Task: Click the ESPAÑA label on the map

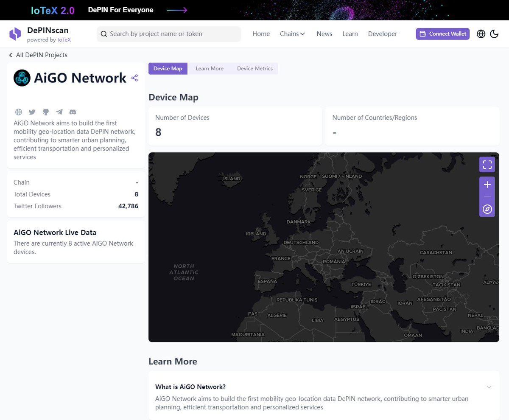Action: (267, 281)
